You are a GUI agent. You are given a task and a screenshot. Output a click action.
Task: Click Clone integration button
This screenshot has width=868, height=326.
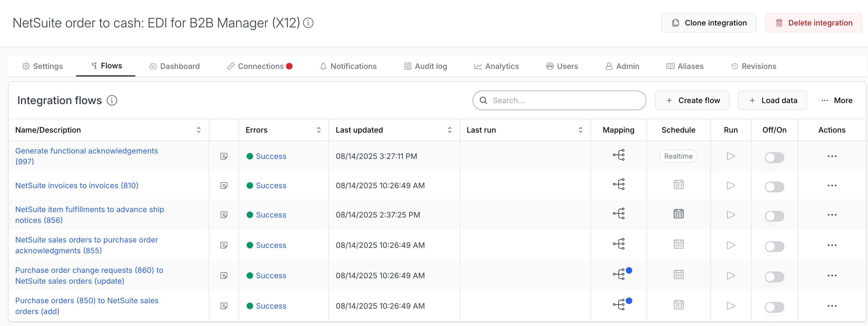709,23
